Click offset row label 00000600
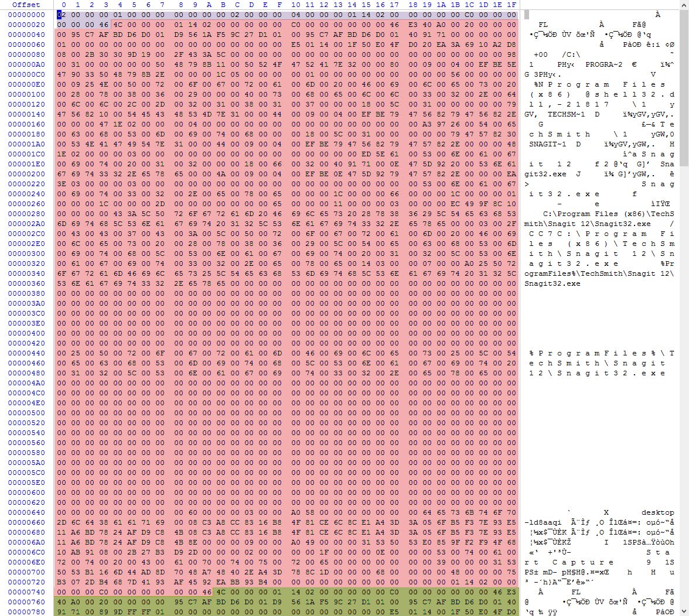This screenshot has width=689, height=616. click(x=26, y=492)
